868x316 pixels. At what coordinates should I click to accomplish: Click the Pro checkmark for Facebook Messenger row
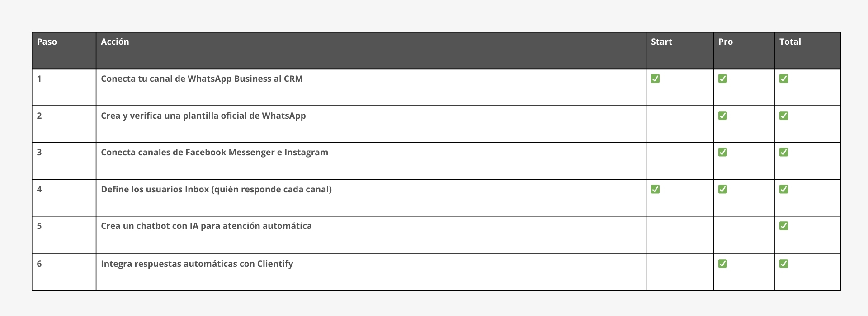[722, 152]
